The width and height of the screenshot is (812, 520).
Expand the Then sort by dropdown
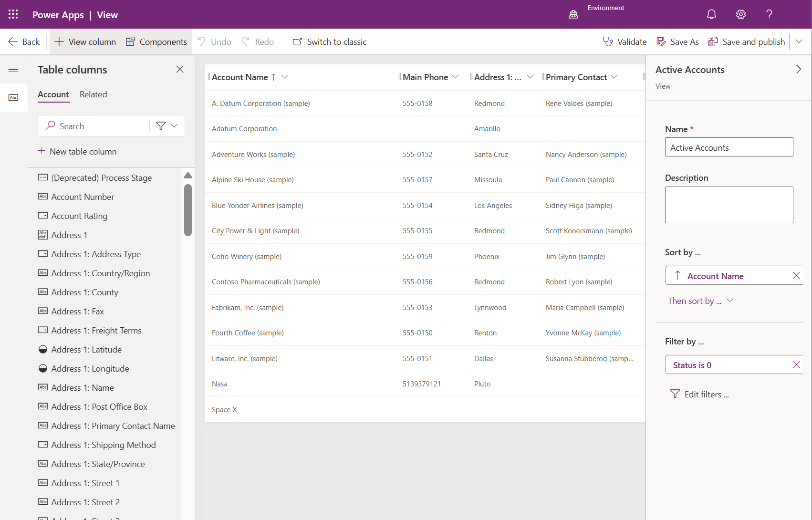click(x=700, y=301)
